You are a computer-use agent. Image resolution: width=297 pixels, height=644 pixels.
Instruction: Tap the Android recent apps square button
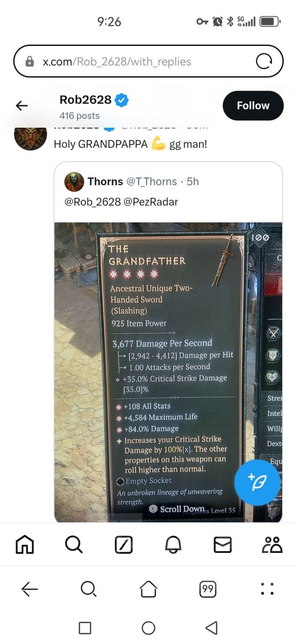[x=85, y=628]
